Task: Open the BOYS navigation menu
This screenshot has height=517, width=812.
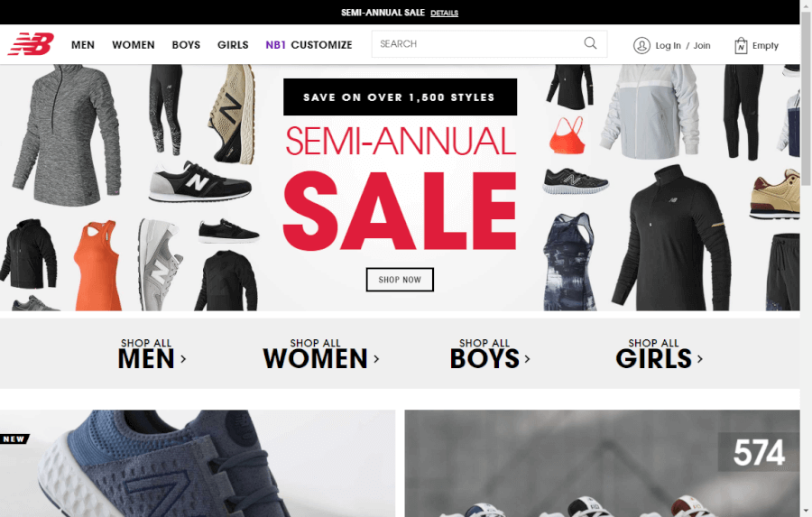Action: click(x=186, y=45)
